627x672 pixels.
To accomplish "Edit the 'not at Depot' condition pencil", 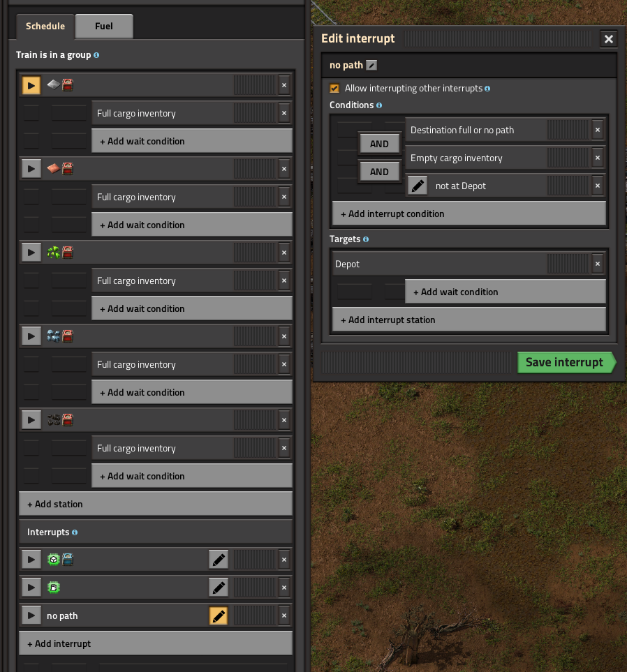I will (x=417, y=186).
